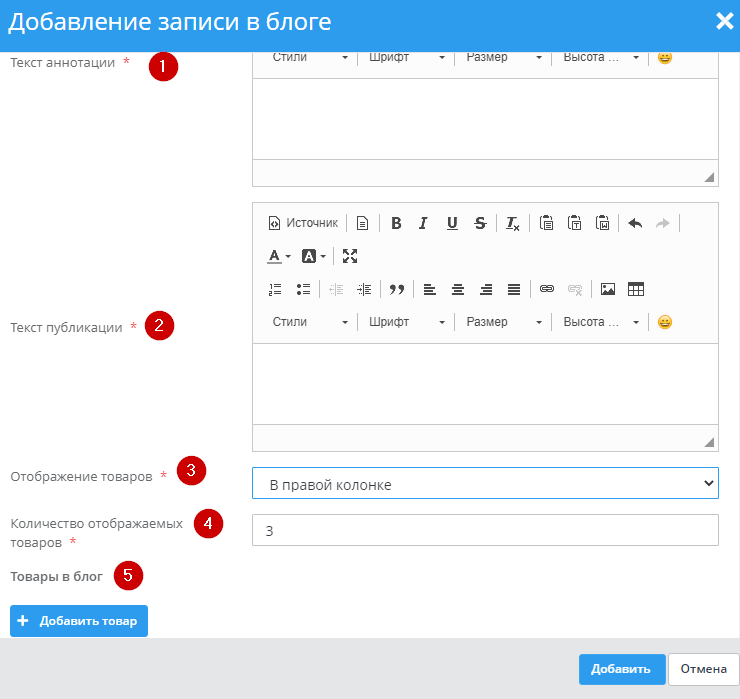Insert a table into the publication text
The image size is (740, 699).
point(636,289)
